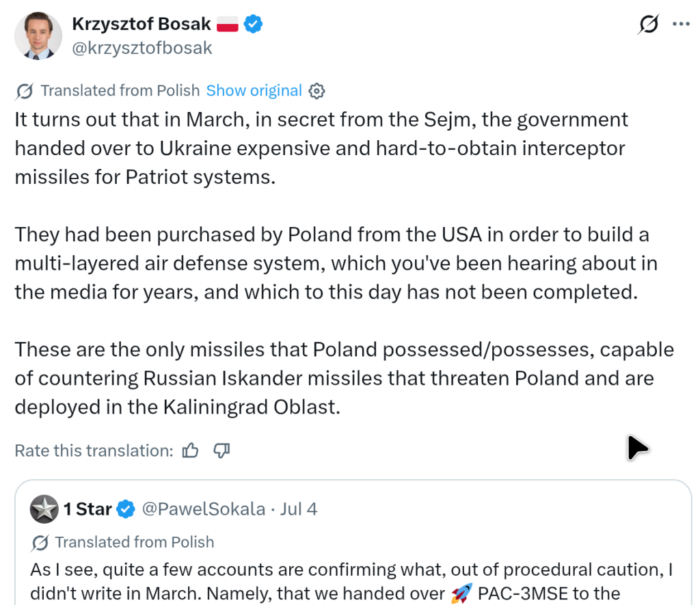Open 1 Star's star avatar
This screenshot has height=605, width=700.
click(44, 509)
